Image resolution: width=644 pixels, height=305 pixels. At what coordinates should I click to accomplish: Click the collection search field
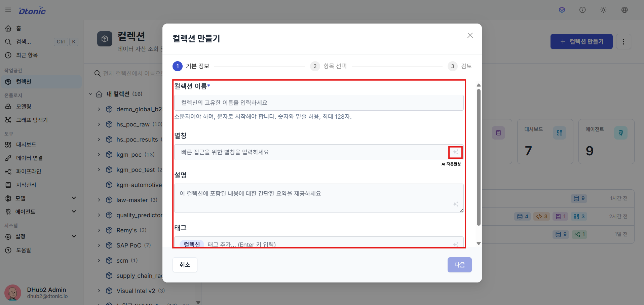pos(129,73)
